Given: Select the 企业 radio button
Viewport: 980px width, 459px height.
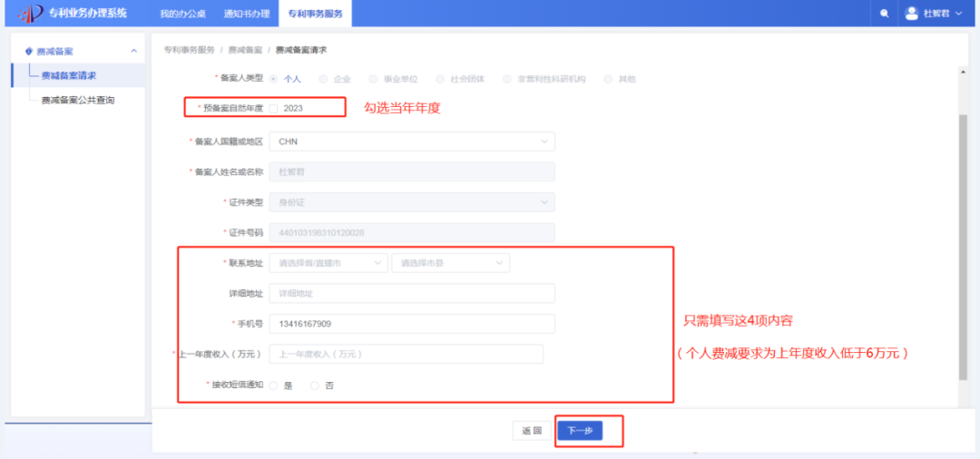Looking at the screenshot, I should pos(323,79).
